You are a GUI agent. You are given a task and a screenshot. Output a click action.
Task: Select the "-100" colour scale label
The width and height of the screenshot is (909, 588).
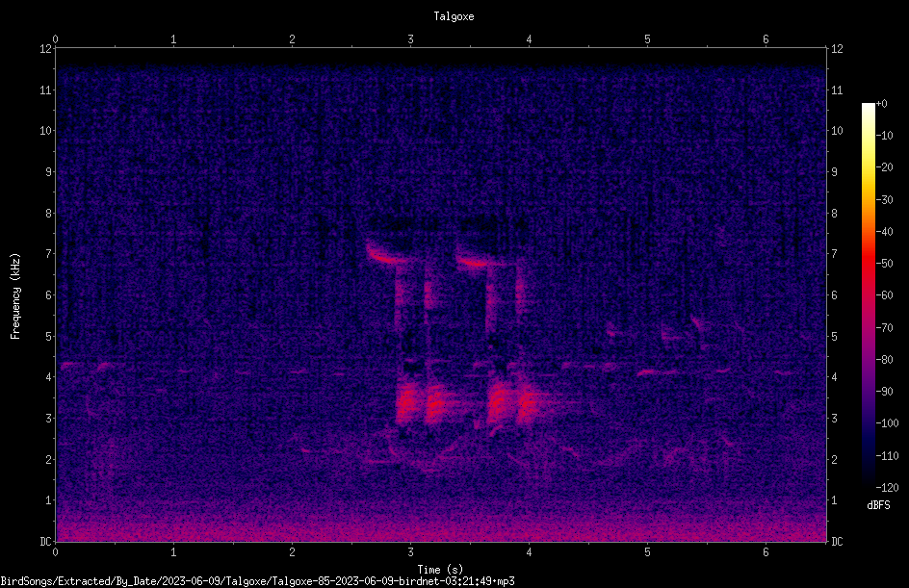888,423
